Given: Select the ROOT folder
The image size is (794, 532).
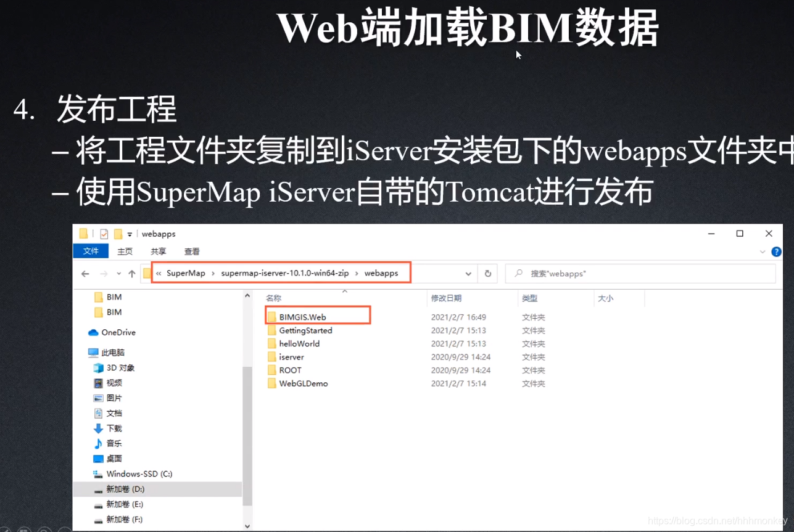Looking at the screenshot, I should [290, 370].
